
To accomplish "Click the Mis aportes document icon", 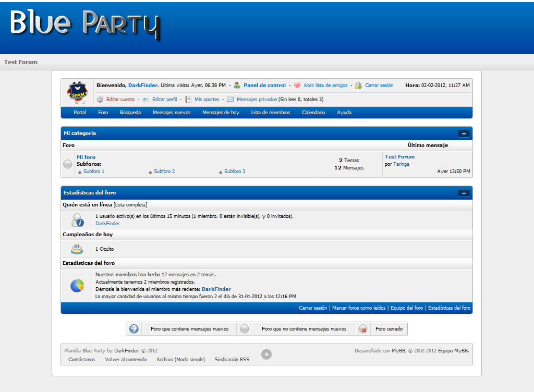I will pyautogui.click(x=188, y=100).
